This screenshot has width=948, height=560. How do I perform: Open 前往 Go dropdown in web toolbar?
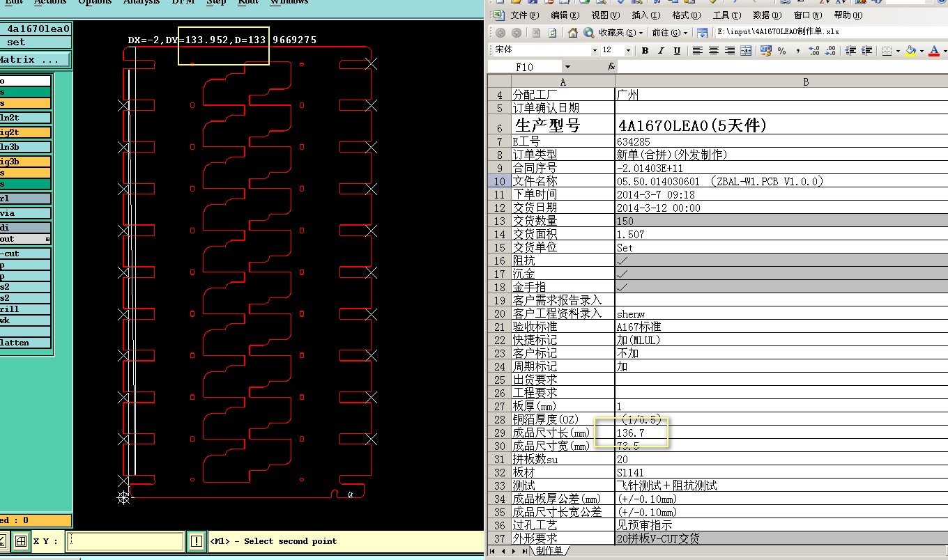click(670, 33)
